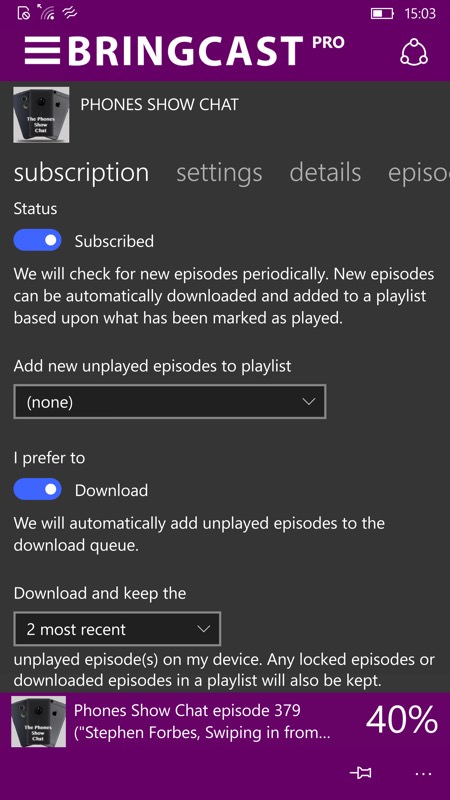This screenshot has width=450, height=800.
Task: Tap the share/sync circle icon in header
Action: tap(414, 52)
